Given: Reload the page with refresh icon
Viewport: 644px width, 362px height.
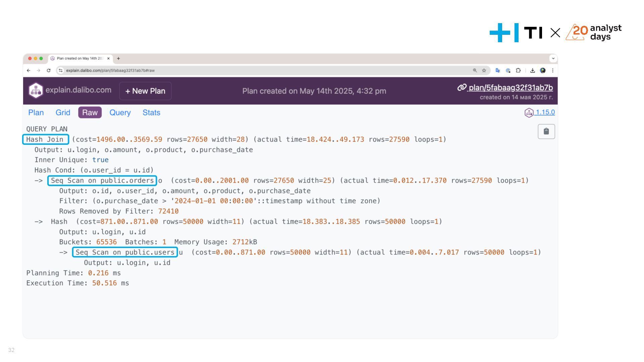Looking at the screenshot, I should point(49,70).
